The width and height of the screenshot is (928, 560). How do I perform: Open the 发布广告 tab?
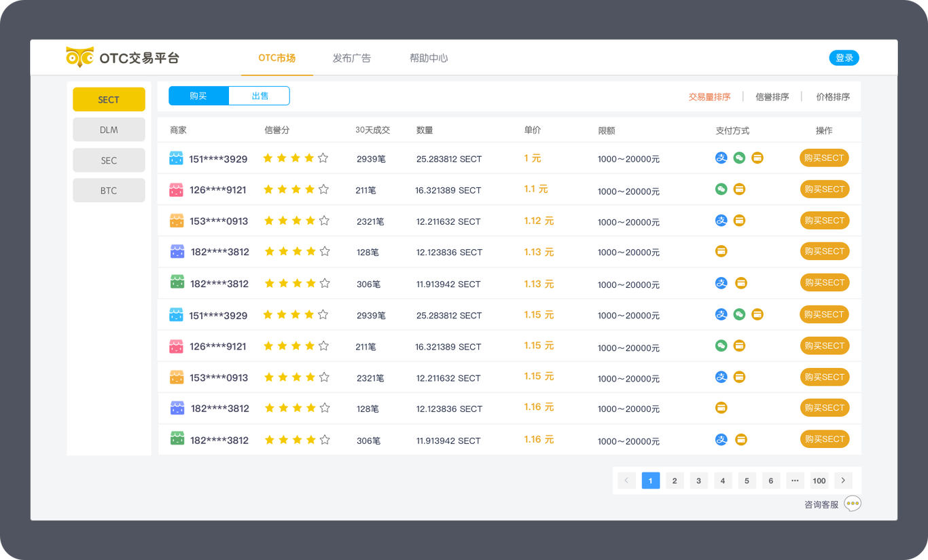pos(352,58)
